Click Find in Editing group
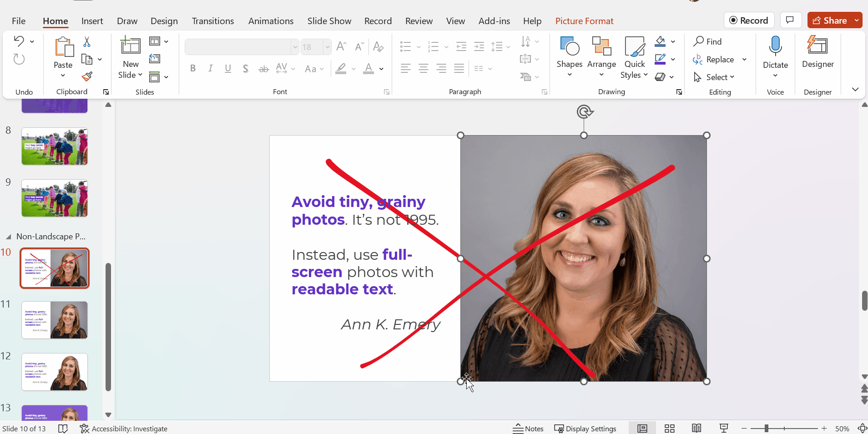Viewport: 868px width, 434px height. pyautogui.click(x=707, y=41)
